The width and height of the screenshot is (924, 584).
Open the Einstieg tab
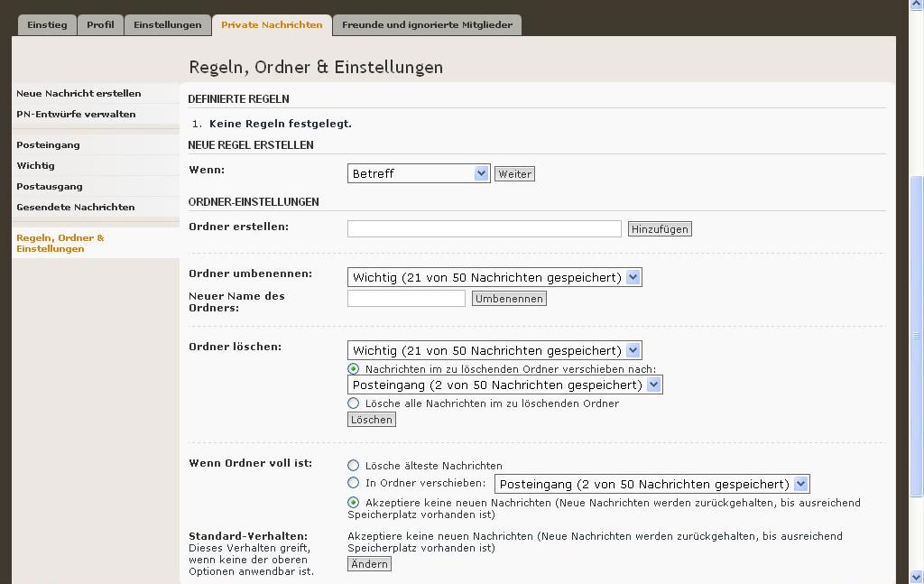click(47, 25)
